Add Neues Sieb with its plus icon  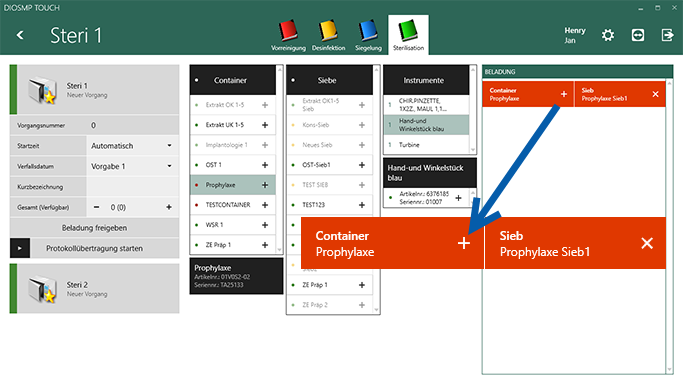pos(362,145)
